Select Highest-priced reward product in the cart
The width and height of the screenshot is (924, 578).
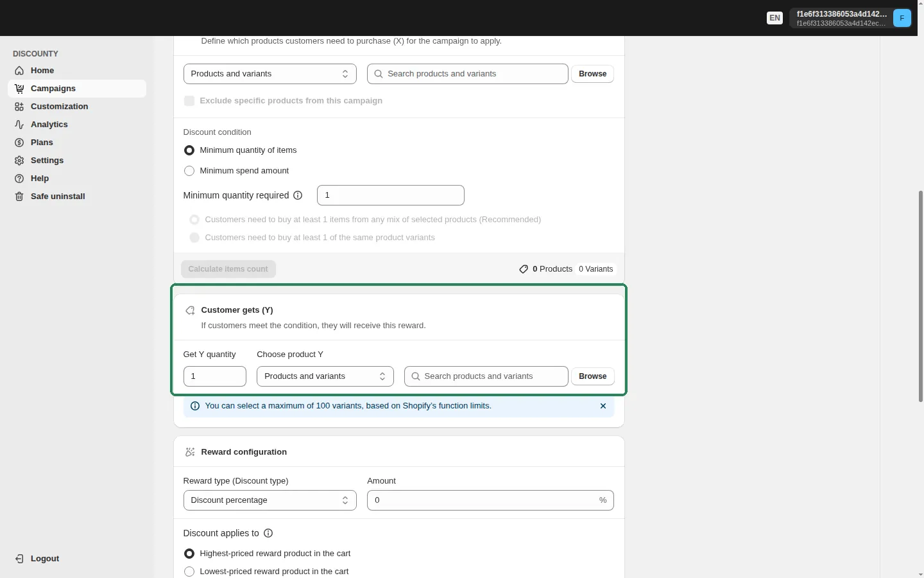coord(189,554)
